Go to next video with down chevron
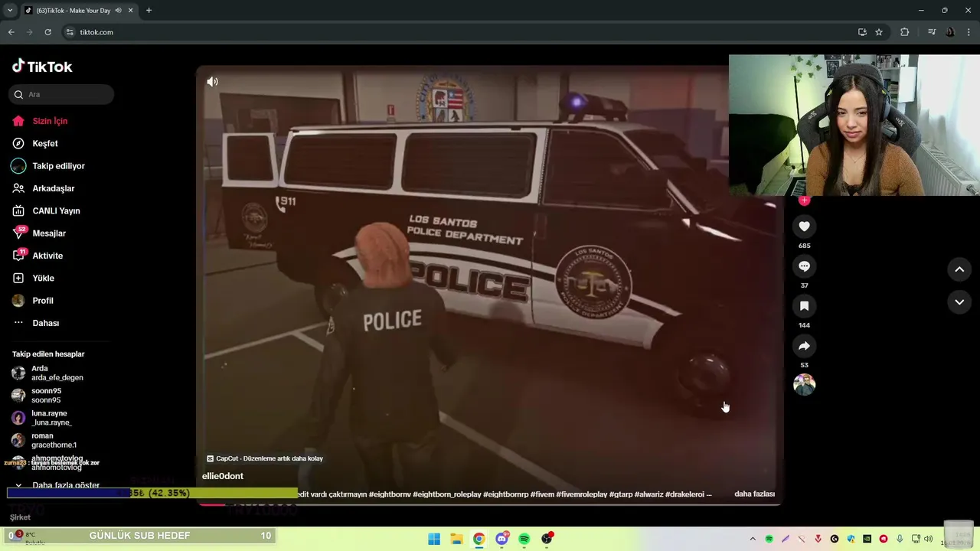This screenshot has width=980, height=551. [x=959, y=302]
